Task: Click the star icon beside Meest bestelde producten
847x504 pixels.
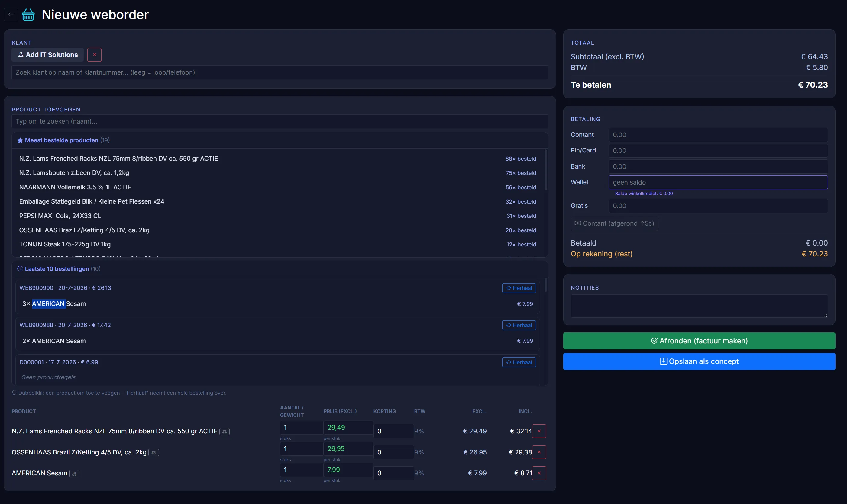Action: 20,140
